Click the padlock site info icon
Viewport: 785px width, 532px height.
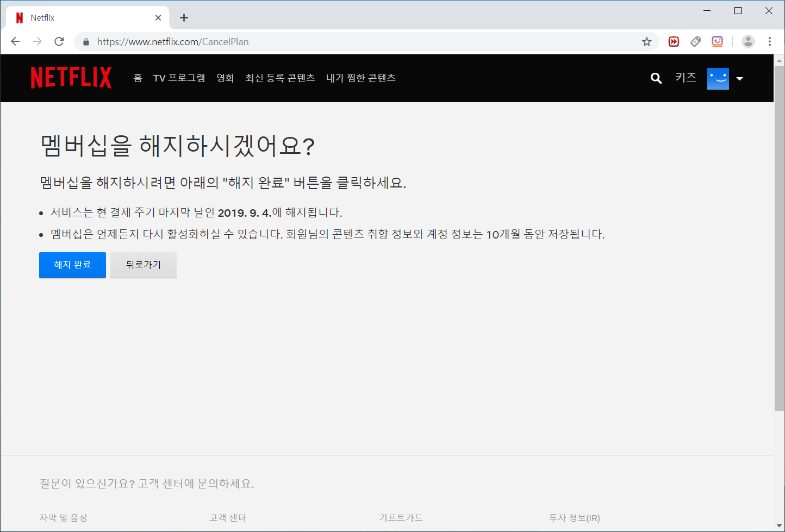86,42
